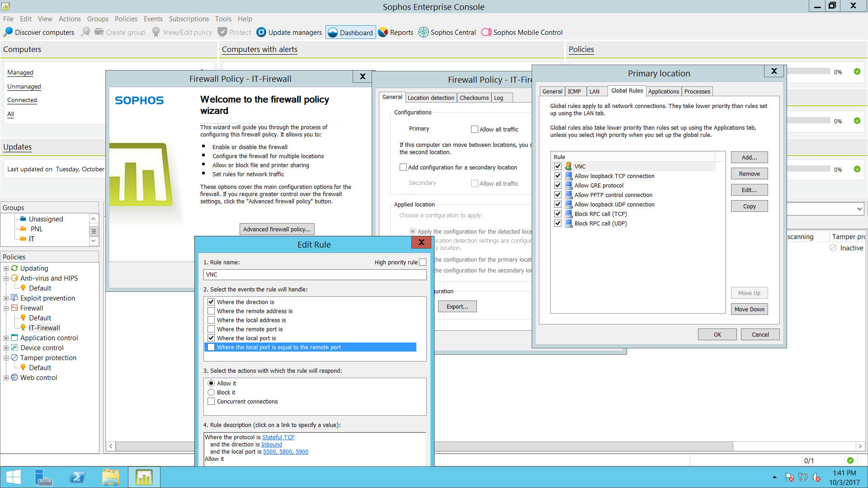Open PowerShell from the taskbar
The height and width of the screenshot is (488, 868).
pyautogui.click(x=77, y=477)
